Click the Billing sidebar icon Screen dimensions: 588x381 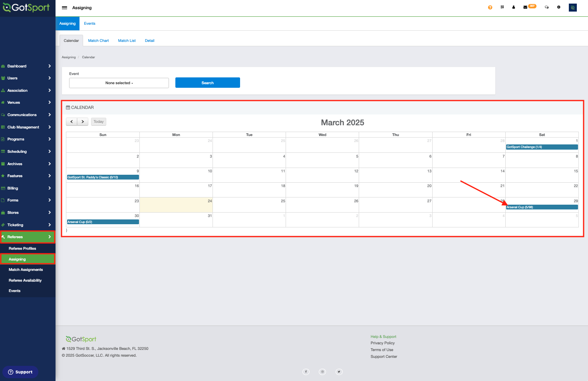pyautogui.click(x=3, y=188)
